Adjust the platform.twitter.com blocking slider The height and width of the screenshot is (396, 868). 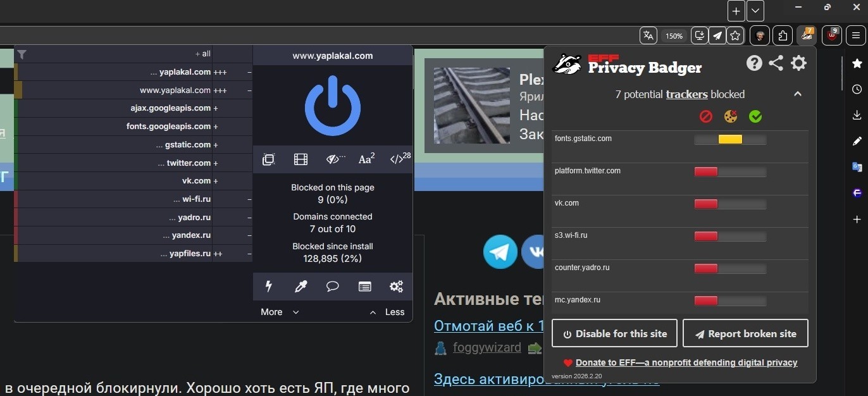coord(730,171)
